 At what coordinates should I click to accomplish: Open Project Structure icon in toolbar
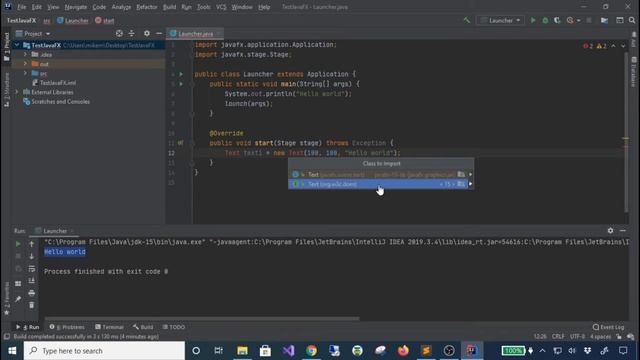(x=604, y=20)
